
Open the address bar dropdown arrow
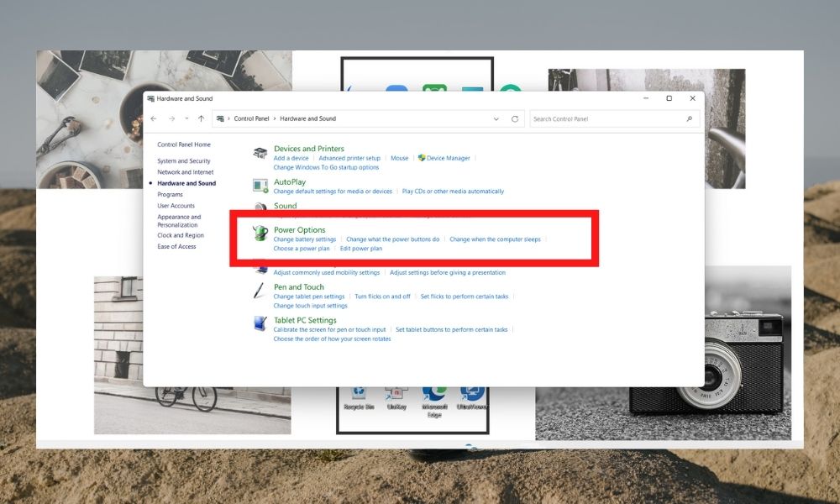496,118
